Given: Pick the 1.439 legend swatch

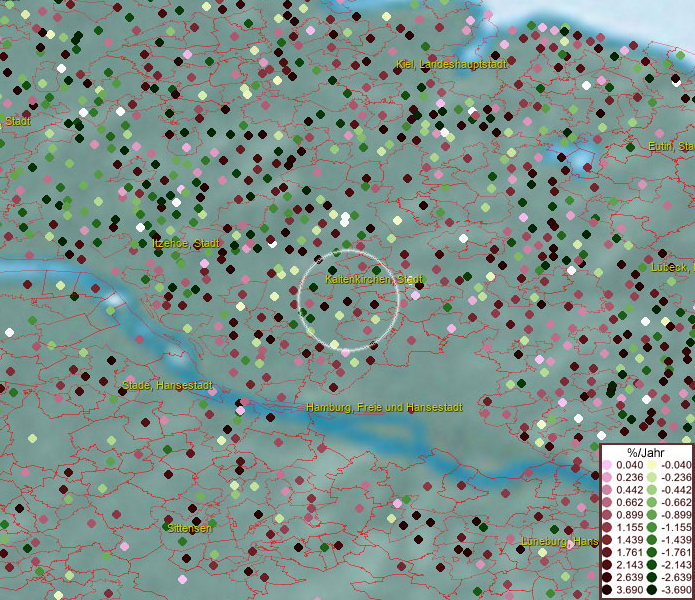Looking at the screenshot, I should pos(607,540).
